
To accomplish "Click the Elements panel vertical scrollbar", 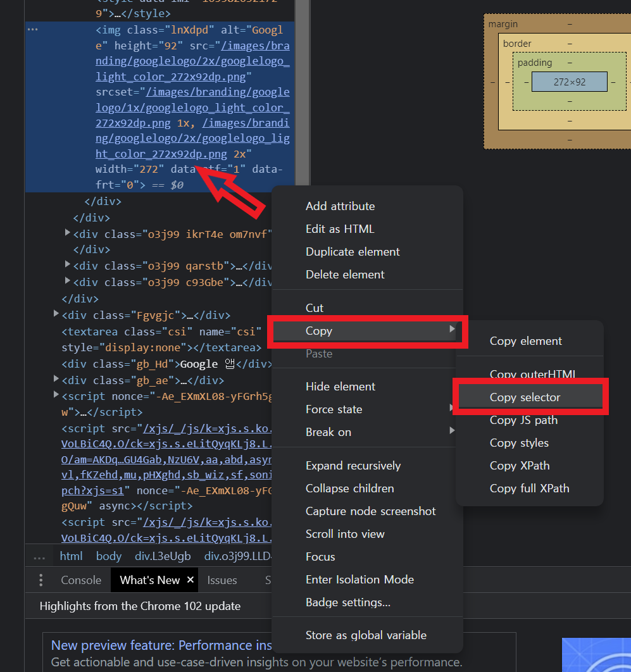I will pyautogui.click(x=302, y=92).
